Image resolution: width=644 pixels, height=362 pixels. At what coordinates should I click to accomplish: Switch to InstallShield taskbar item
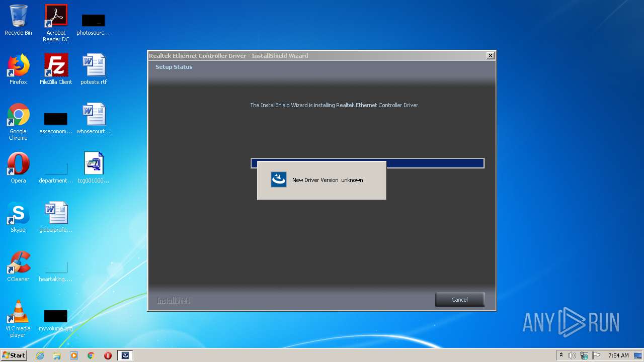pyautogui.click(x=125, y=355)
